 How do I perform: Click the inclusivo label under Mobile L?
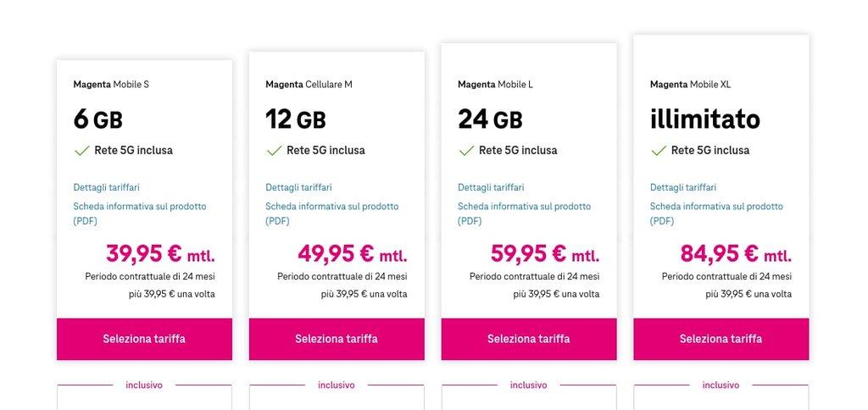(528, 385)
